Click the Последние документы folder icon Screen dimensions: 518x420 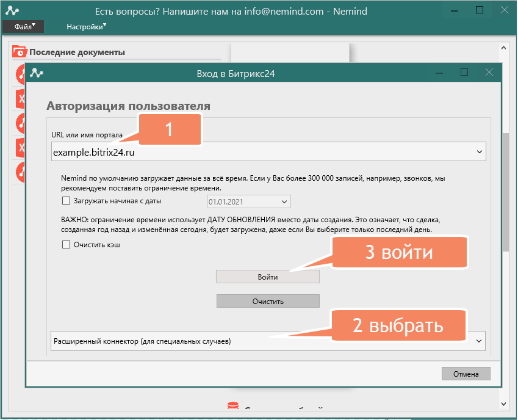tap(20, 51)
